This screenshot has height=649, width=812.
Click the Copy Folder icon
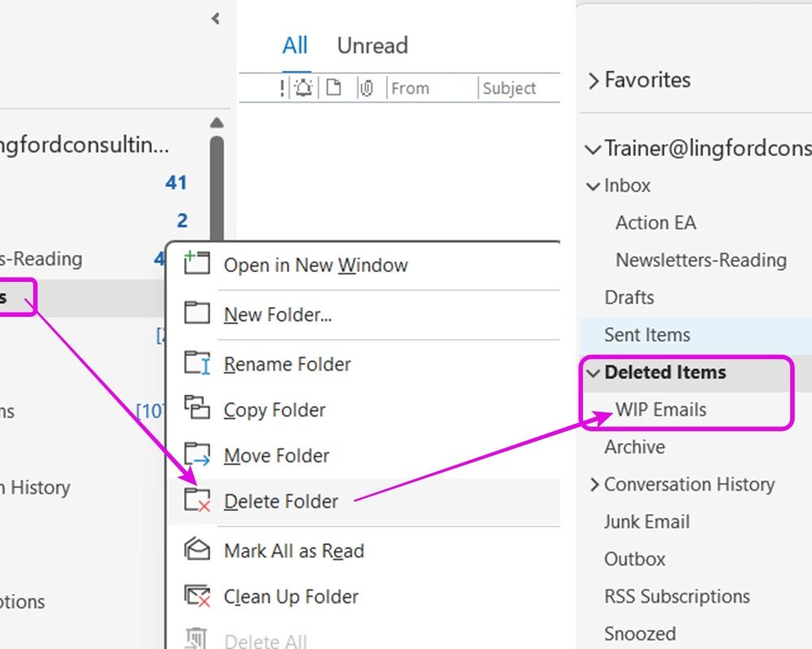[197, 409]
